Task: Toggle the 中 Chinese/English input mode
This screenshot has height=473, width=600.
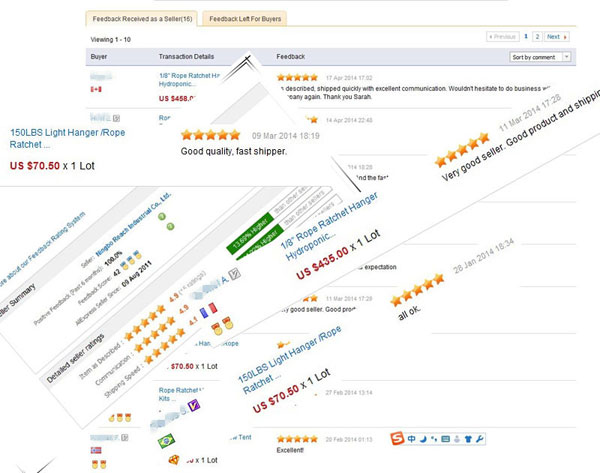Action: (x=411, y=439)
